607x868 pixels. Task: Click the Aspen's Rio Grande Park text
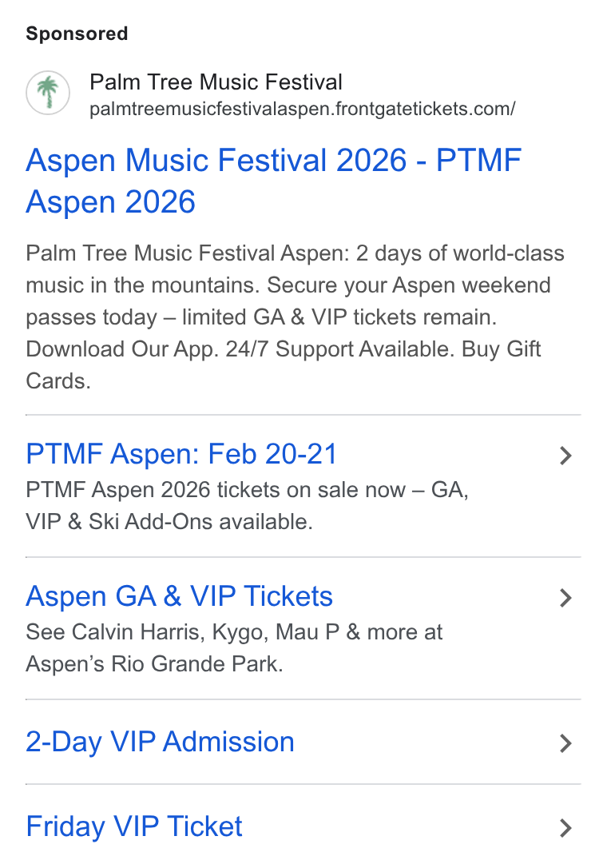pos(154,663)
